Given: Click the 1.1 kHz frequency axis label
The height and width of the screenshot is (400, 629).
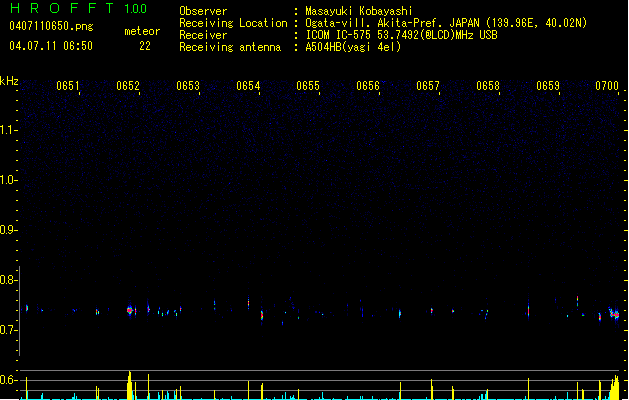Looking at the screenshot, I should point(8,130).
